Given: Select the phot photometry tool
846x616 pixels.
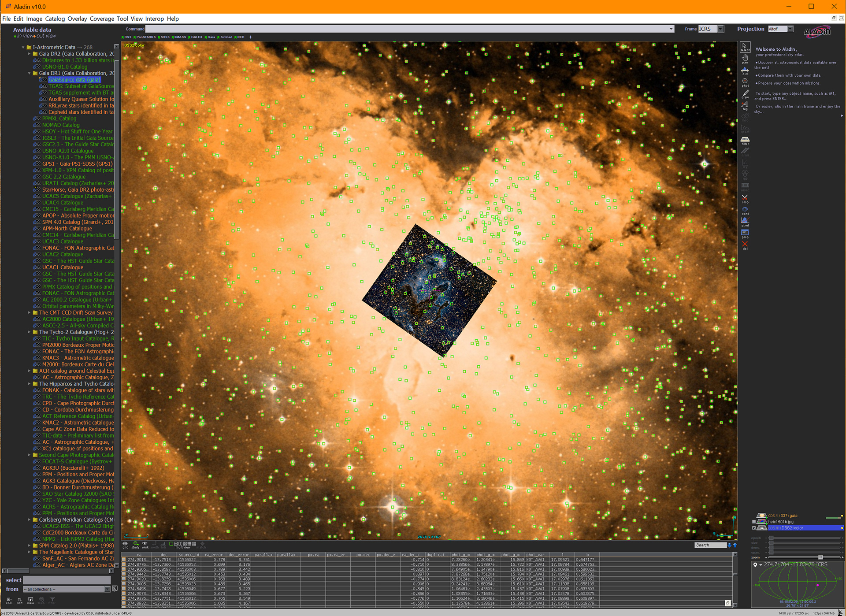Looking at the screenshot, I should coord(745,82).
